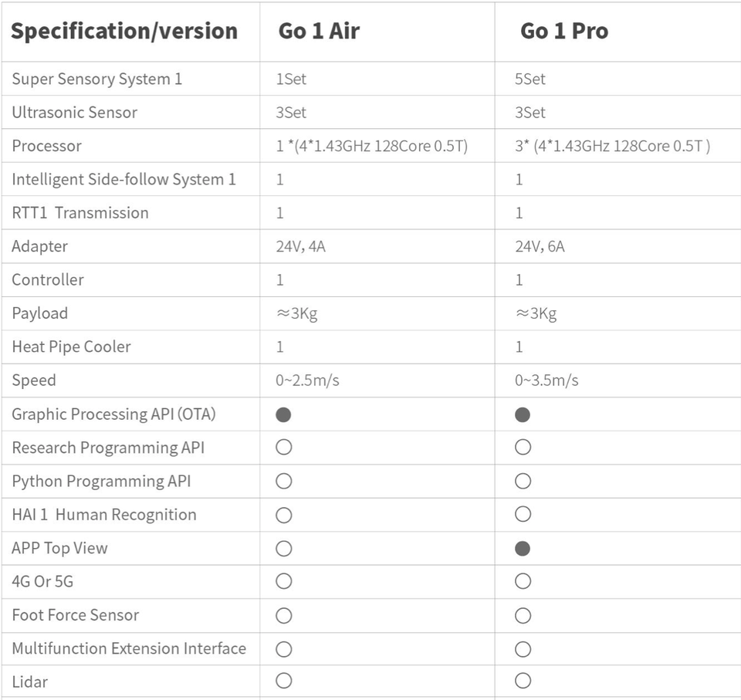Click filled circle for APP Top View Pro
741x700 pixels.
pyautogui.click(x=523, y=549)
